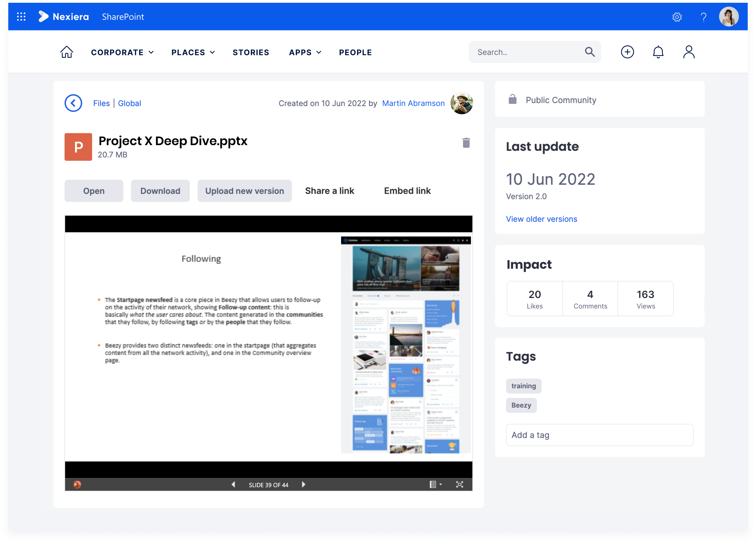Click the Upload new version button

point(245,190)
